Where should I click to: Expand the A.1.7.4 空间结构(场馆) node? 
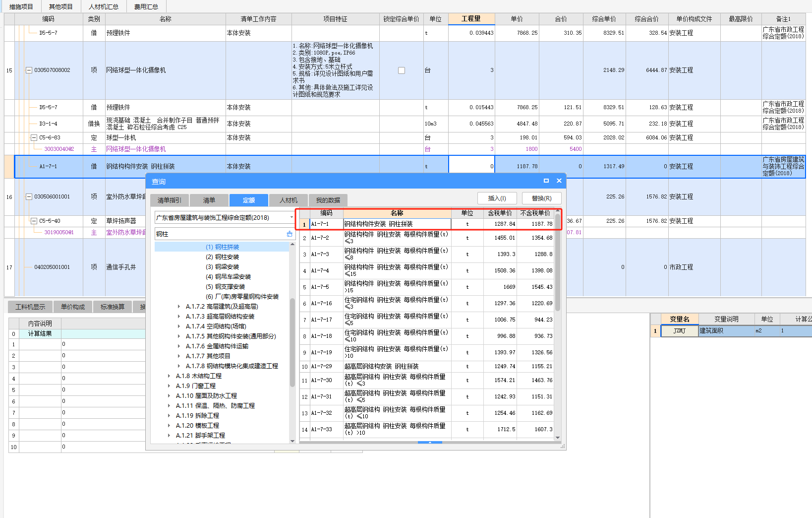(179, 326)
